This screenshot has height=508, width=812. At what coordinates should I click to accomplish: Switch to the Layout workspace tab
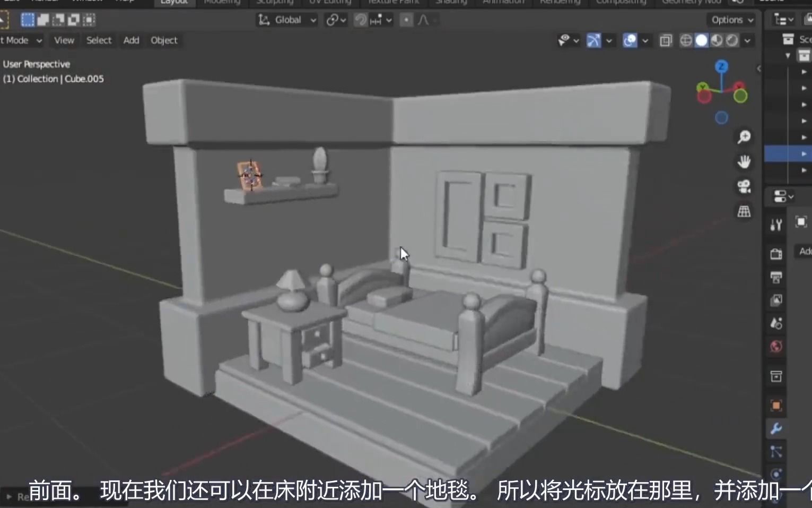(x=173, y=3)
